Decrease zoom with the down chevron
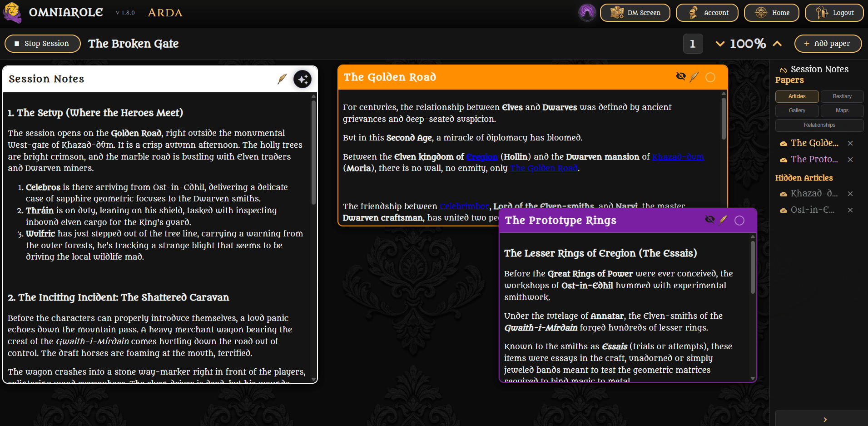 point(720,44)
